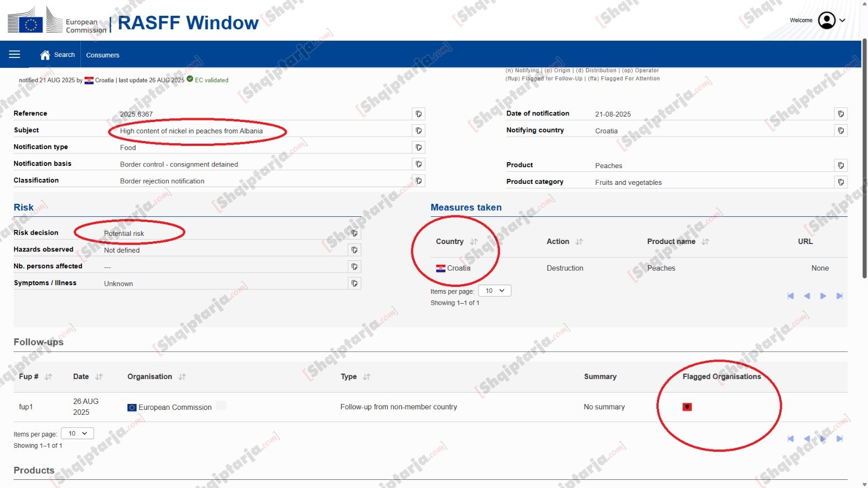Click the Albania flag under Flagged Organisations
Image resolution: width=868 pixels, height=488 pixels.
(x=687, y=407)
